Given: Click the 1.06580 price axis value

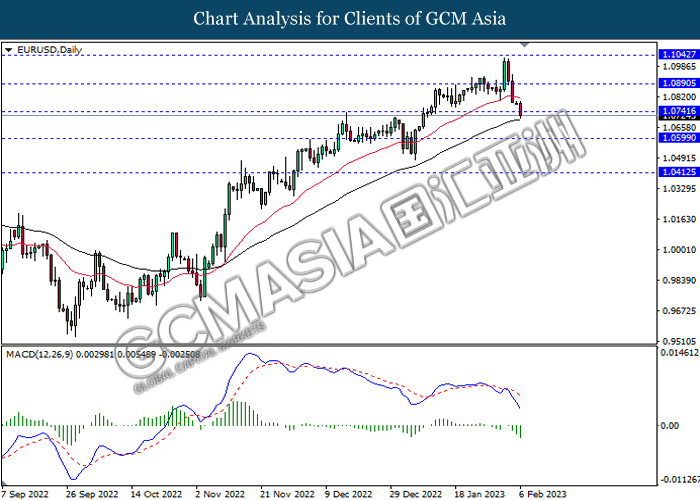Looking at the screenshot, I should click(679, 128).
